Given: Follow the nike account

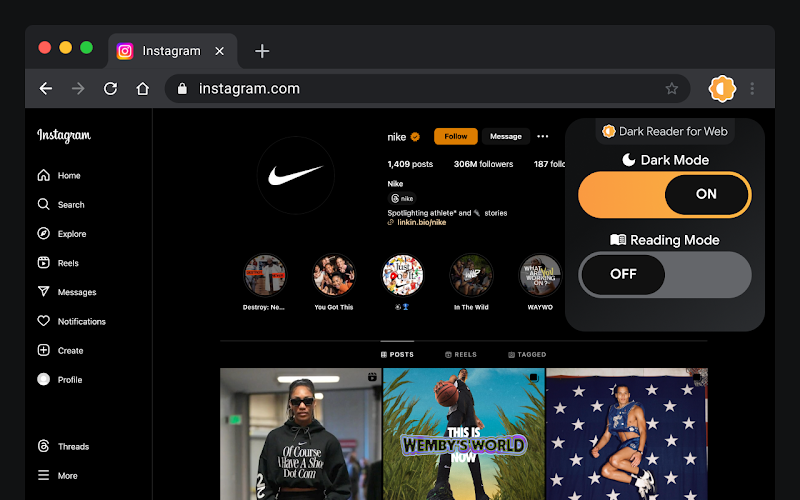Looking at the screenshot, I should tap(456, 136).
